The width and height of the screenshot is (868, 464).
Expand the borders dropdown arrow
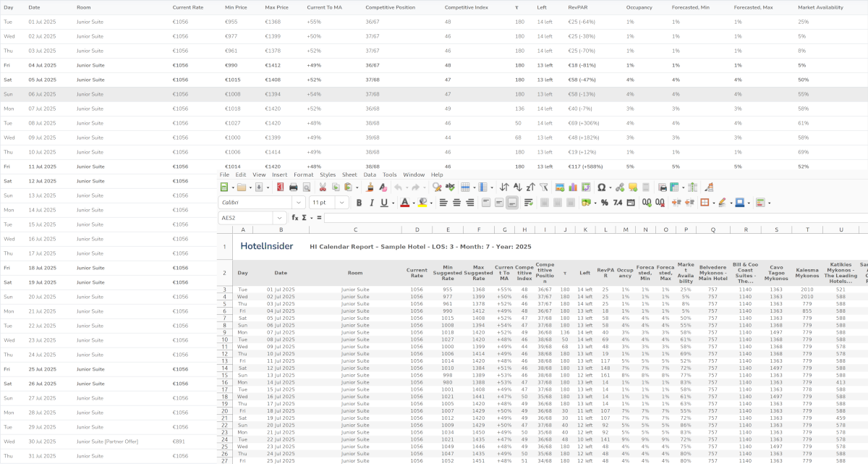point(713,203)
